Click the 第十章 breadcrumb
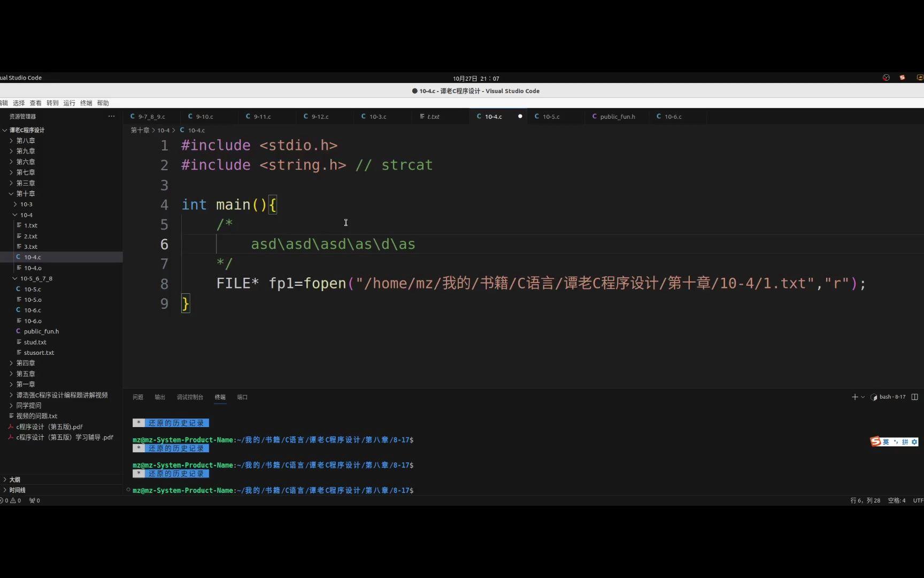This screenshot has height=578, width=924. point(140,130)
